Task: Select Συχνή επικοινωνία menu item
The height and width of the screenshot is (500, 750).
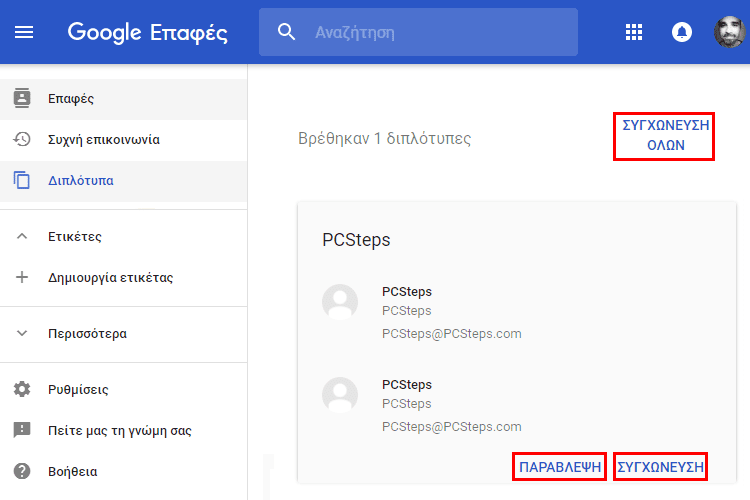Action: coord(123,140)
